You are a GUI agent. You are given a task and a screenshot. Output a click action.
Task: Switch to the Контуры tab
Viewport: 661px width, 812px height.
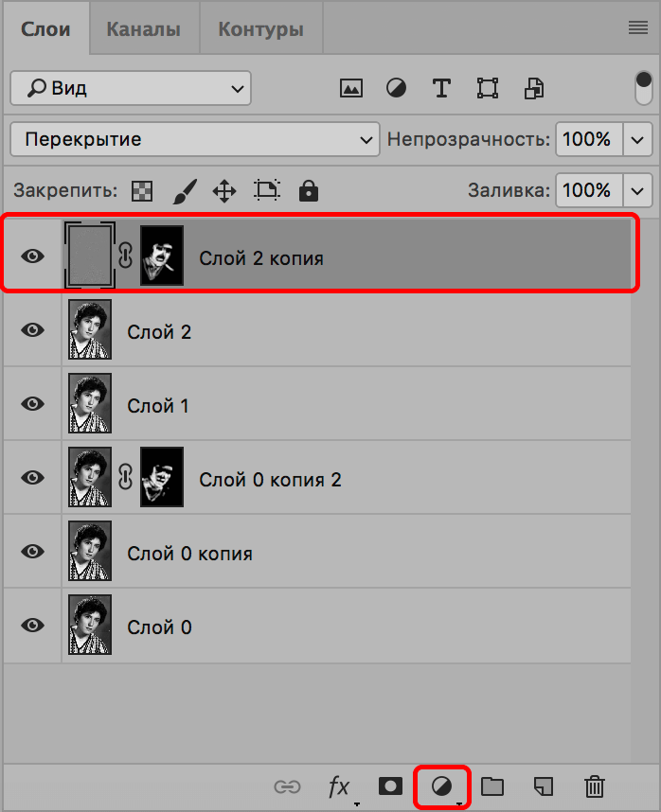coord(260,28)
